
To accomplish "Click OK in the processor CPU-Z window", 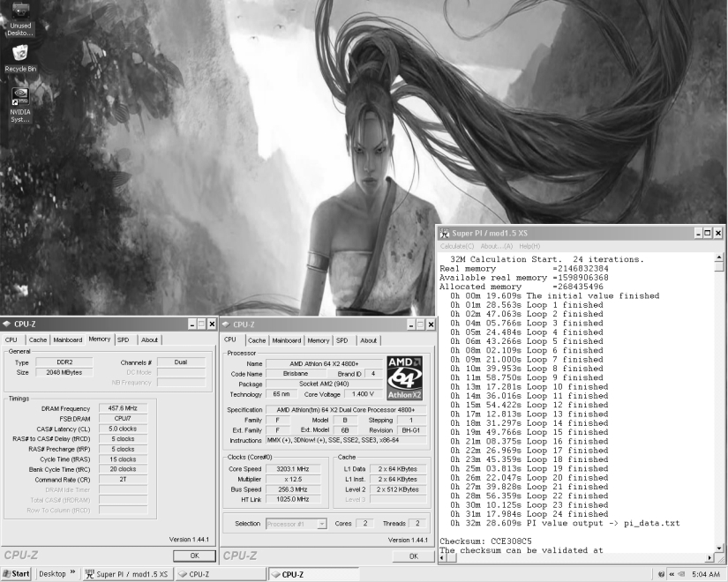I will pyautogui.click(x=414, y=556).
